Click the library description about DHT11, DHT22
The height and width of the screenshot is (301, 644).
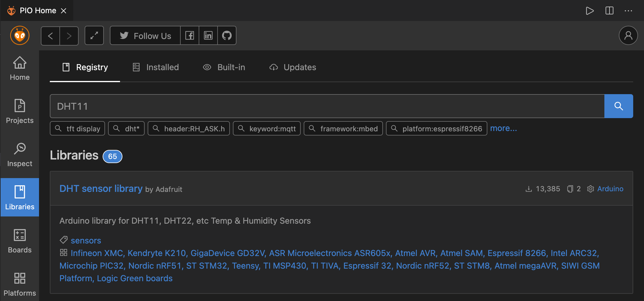pos(185,221)
